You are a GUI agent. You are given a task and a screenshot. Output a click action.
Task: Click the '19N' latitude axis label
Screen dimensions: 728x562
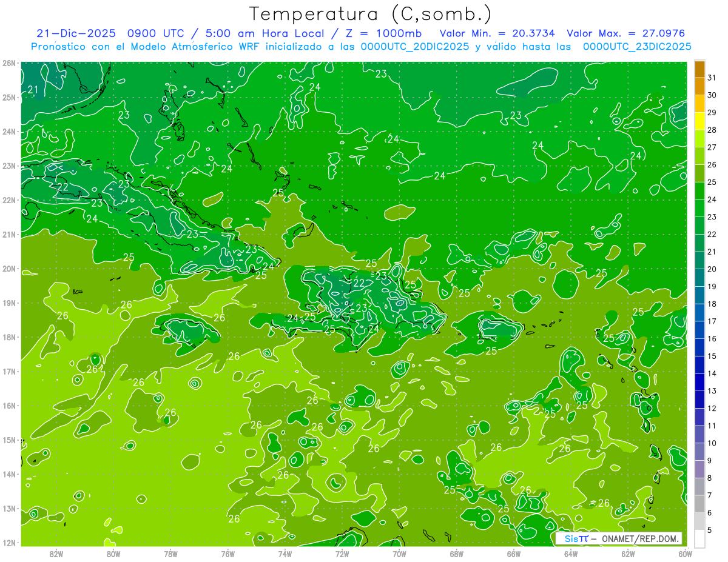coord(8,303)
